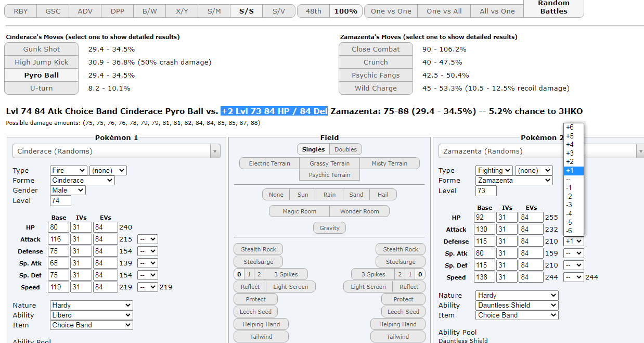Select the S/V generation tab
The height and width of the screenshot is (343, 644).
click(x=278, y=11)
